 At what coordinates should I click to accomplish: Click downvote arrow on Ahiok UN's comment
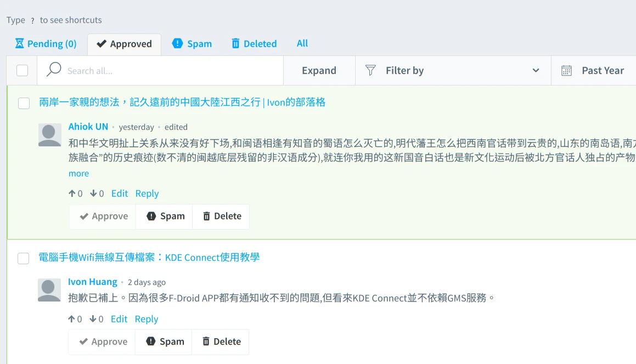(93, 194)
